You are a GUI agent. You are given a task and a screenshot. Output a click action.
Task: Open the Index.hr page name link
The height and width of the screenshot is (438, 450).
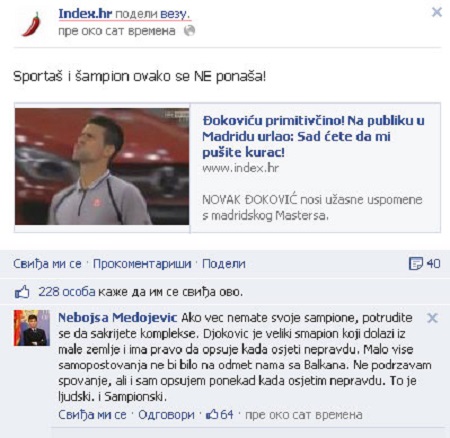(85, 14)
